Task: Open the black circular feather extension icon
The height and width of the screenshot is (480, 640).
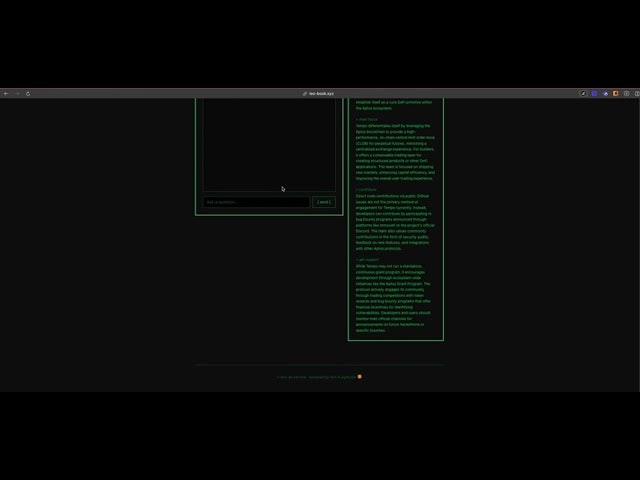Action: pyautogui.click(x=583, y=93)
